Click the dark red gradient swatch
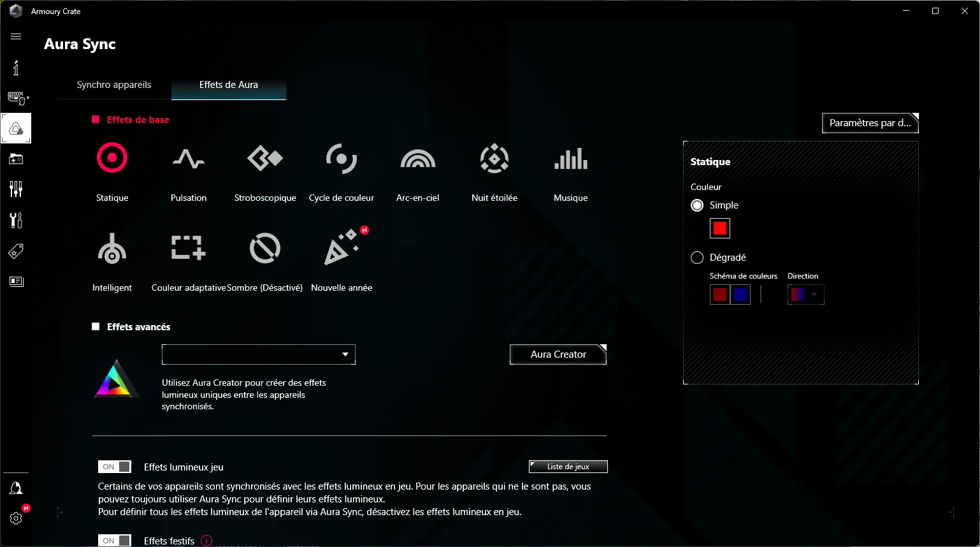Screen dimensions: 980x547 point(720,295)
